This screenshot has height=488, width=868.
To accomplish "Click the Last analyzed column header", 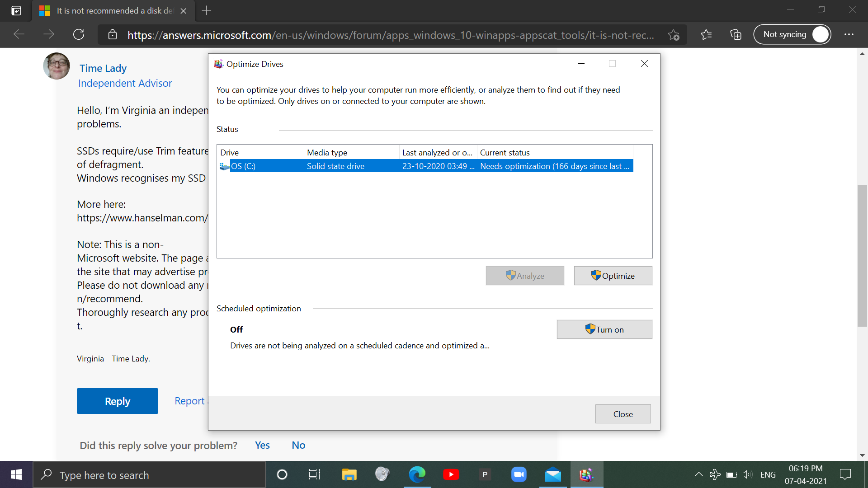I will (x=438, y=153).
